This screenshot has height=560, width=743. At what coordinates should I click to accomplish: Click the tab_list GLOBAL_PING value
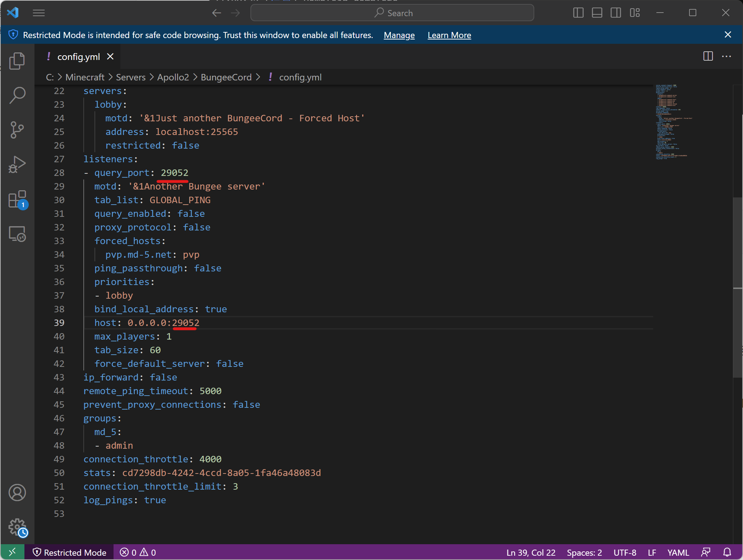click(x=180, y=200)
